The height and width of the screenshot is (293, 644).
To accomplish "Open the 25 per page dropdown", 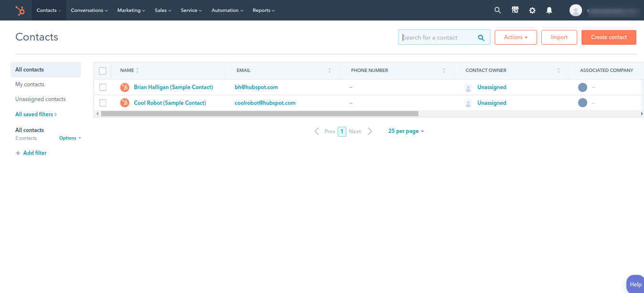I will [405, 131].
